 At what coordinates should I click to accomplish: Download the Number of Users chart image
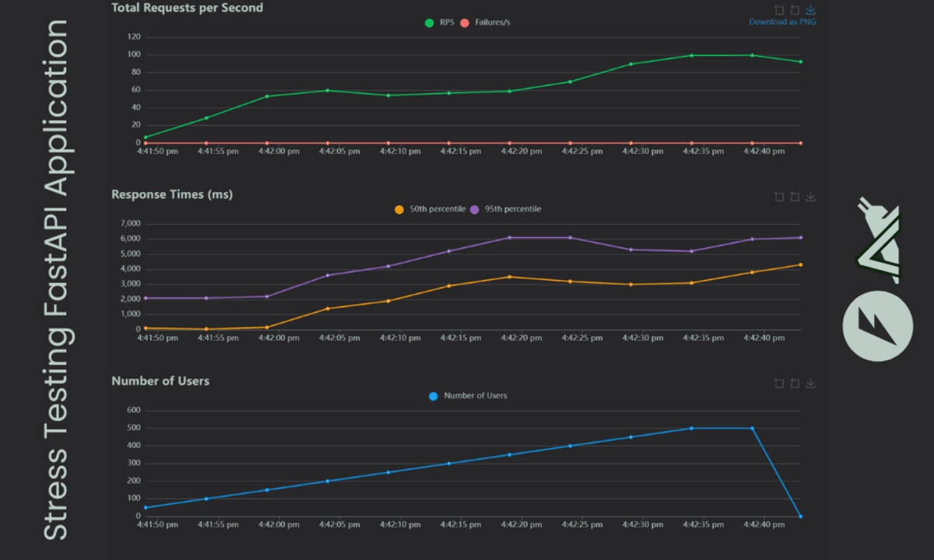(810, 383)
